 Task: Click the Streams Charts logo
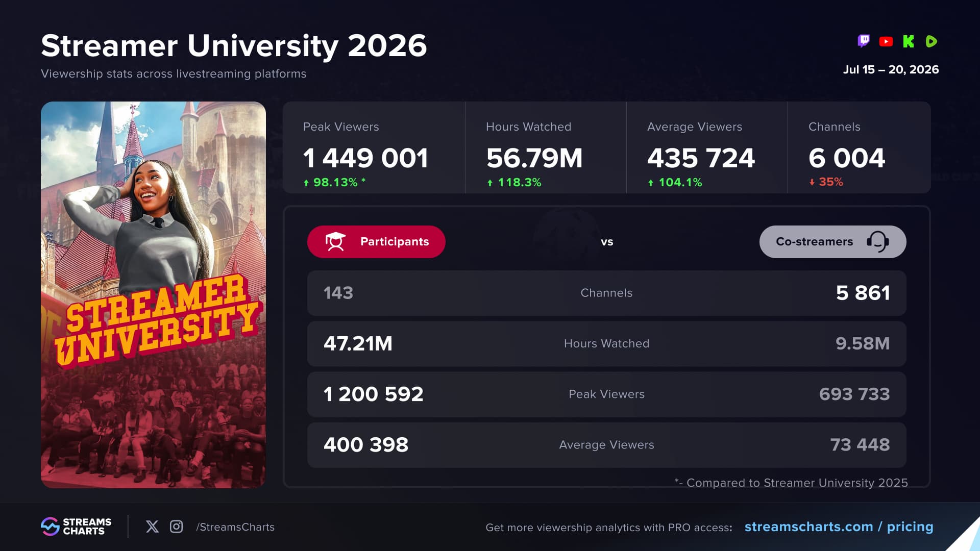coord(76,527)
